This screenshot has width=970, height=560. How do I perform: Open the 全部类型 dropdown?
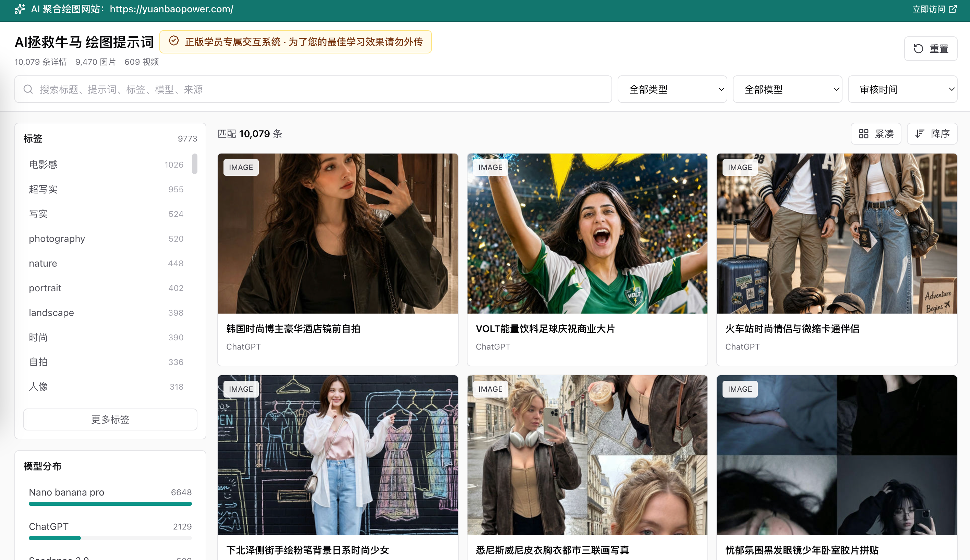tap(672, 89)
